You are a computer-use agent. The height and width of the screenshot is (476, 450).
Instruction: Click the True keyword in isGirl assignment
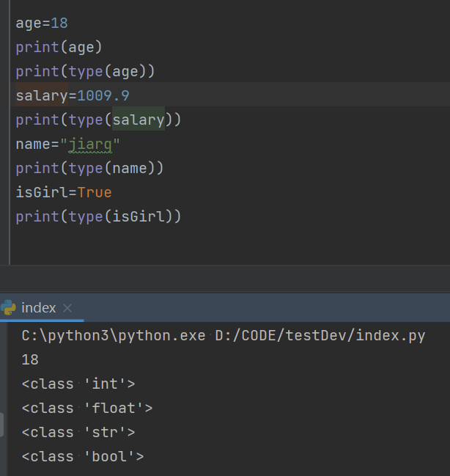tap(95, 192)
